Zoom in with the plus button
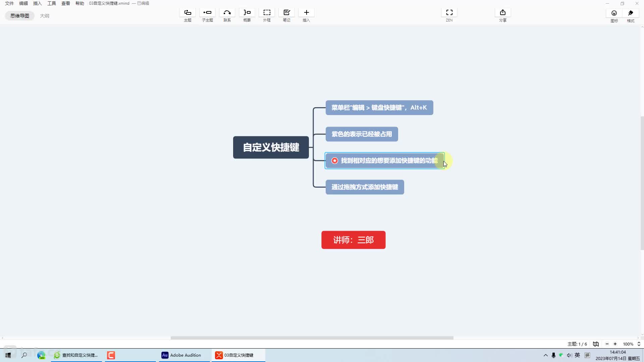The height and width of the screenshot is (362, 644). click(x=615, y=344)
